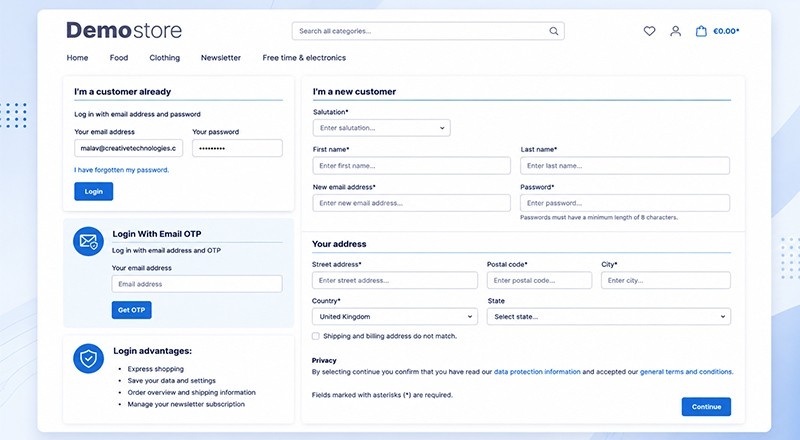800x440 pixels.
Task: Click the 'I'm a new customer' heading
Action: 354,92
